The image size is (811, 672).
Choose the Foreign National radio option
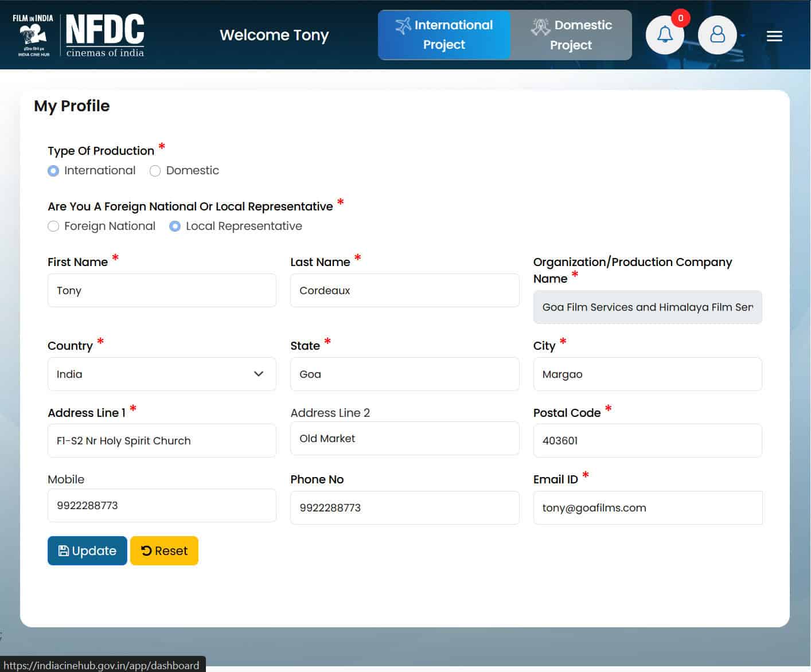pyautogui.click(x=53, y=226)
